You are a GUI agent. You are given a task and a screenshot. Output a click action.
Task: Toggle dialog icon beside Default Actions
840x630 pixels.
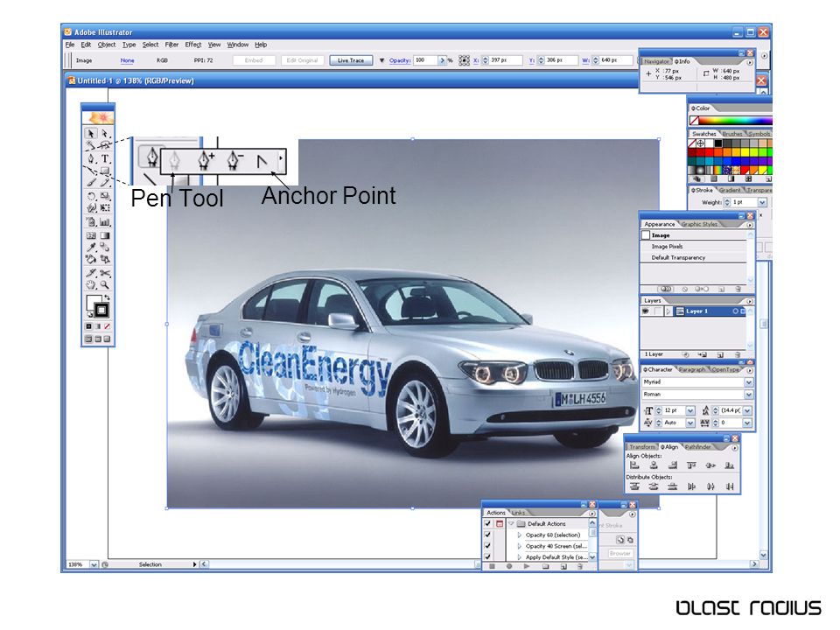click(500, 523)
